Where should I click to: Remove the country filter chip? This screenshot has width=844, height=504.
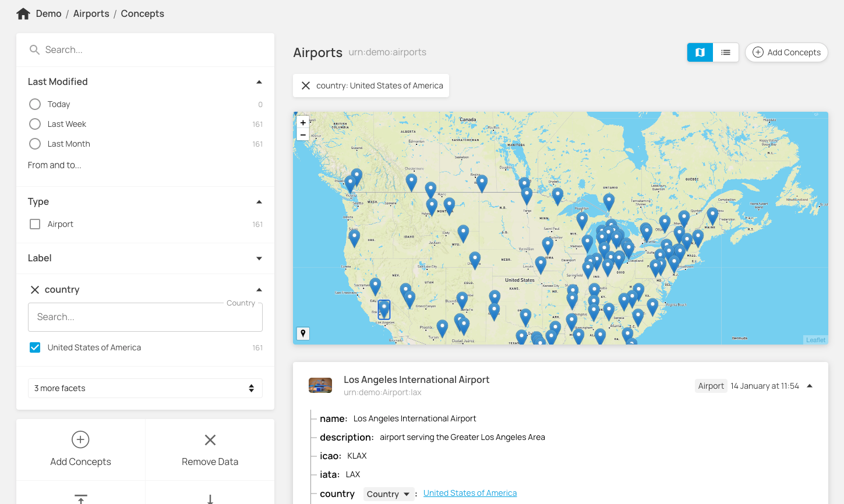click(306, 86)
